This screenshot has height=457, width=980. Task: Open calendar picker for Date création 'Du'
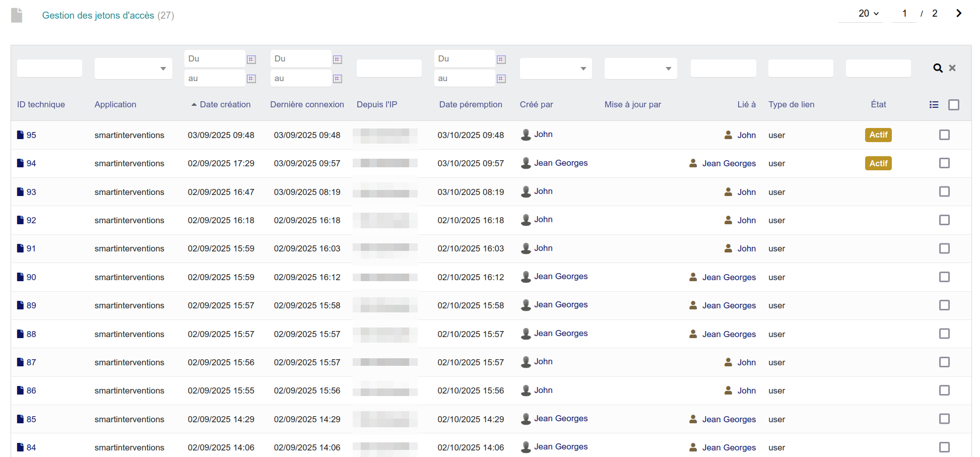(251, 59)
